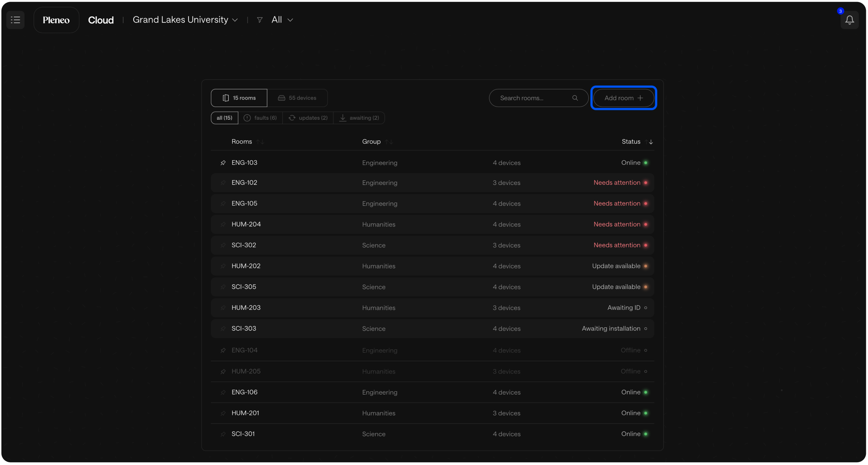Viewport: 868px width, 465px height.
Task: Sort the Rooms column arrows
Action: tap(260, 142)
